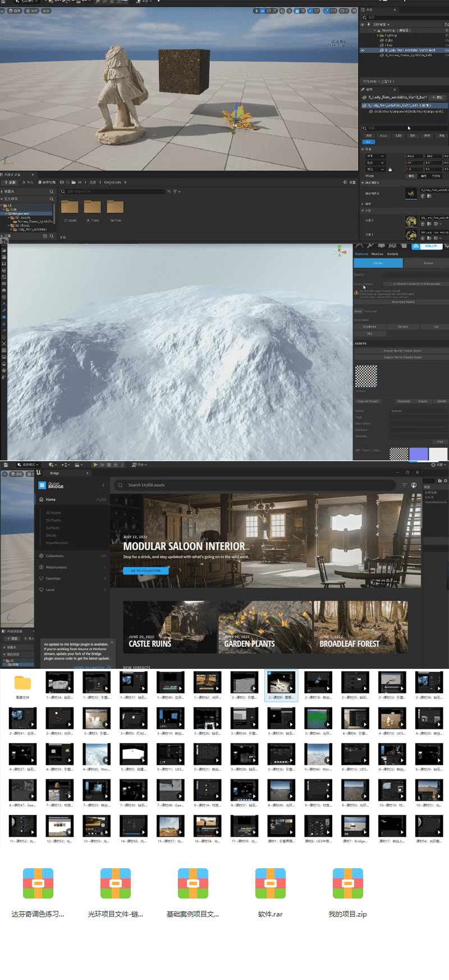The width and height of the screenshot is (449, 980).
Task: Open location type dropdown in Transform
Action: click(375, 156)
